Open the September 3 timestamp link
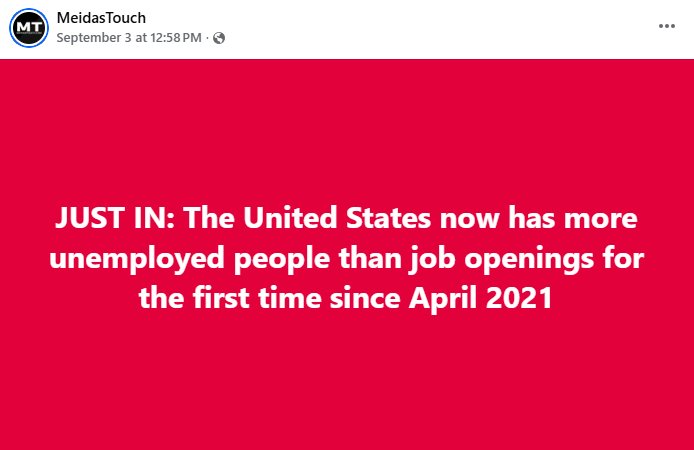The height and width of the screenshot is (450, 694). (x=130, y=38)
